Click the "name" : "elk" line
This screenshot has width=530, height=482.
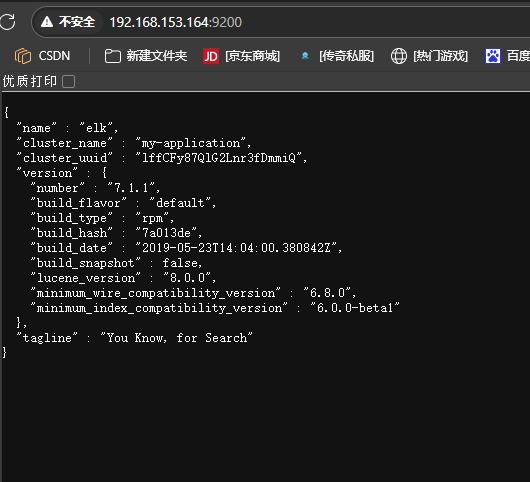pyautogui.click(x=67, y=128)
